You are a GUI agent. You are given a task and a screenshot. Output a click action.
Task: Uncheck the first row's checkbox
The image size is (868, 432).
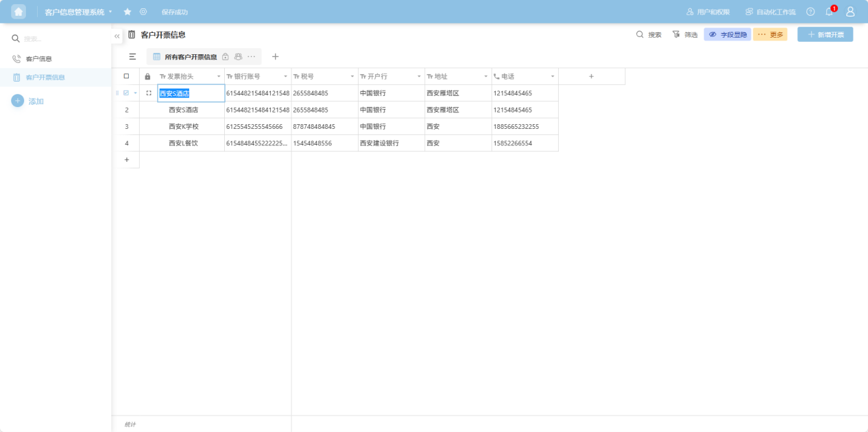[x=126, y=93]
